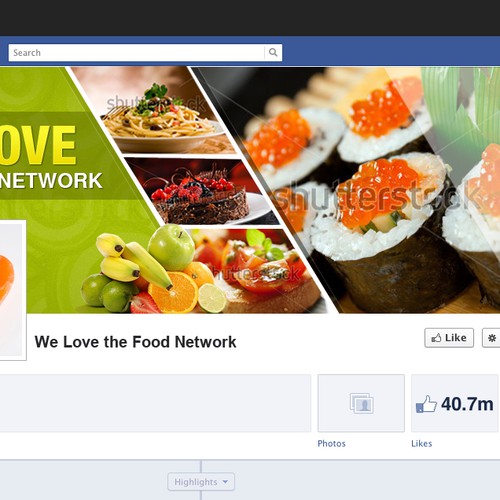
Task: Click the 40.7m likes count
Action: pyautogui.click(x=467, y=404)
